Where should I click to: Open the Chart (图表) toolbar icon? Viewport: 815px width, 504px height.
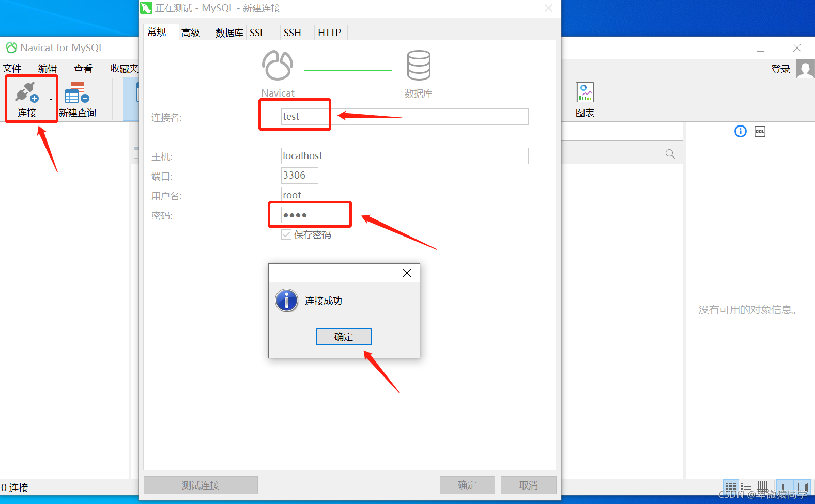pyautogui.click(x=585, y=92)
